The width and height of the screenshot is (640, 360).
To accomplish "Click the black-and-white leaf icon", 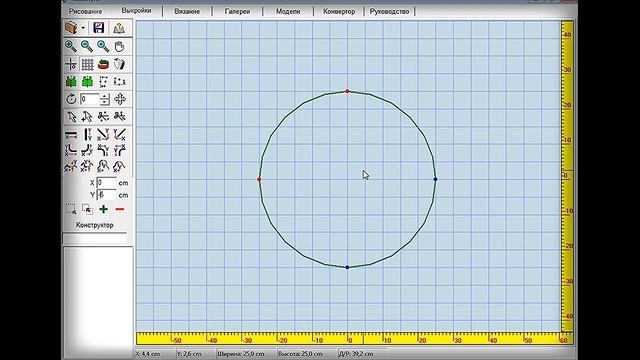I will [119, 64].
